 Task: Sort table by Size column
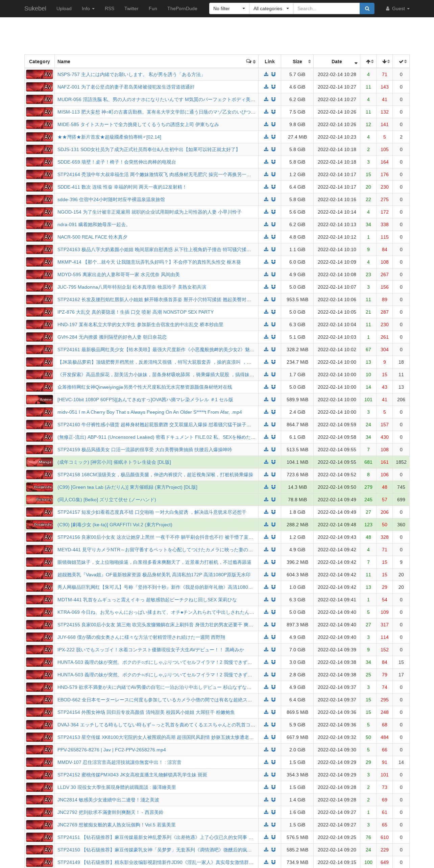coord(297,62)
